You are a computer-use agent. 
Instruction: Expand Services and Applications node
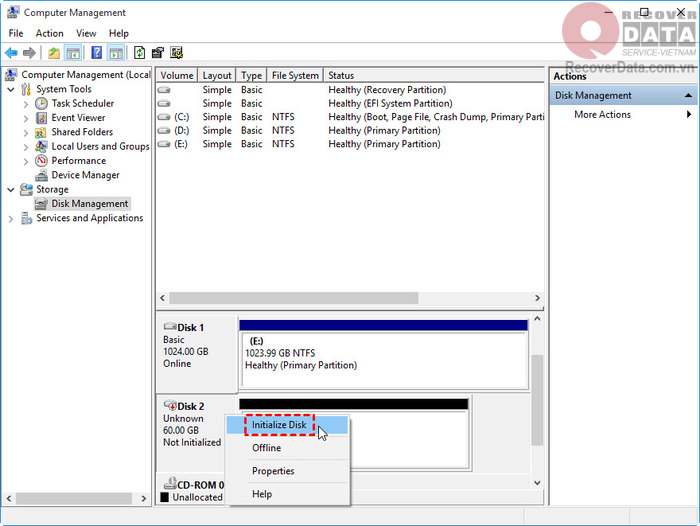point(11,218)
